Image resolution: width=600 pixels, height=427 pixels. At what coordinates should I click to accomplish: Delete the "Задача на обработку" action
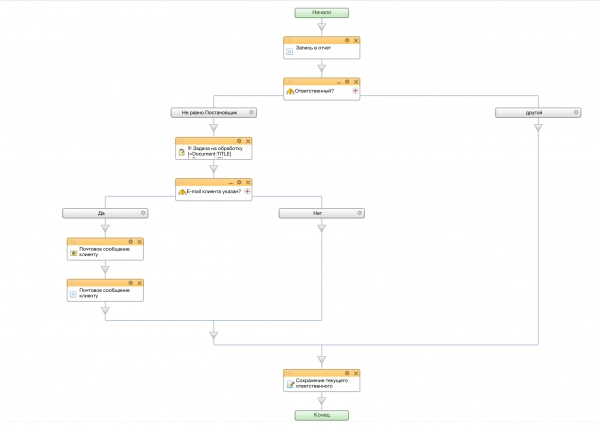pos(247,141)
